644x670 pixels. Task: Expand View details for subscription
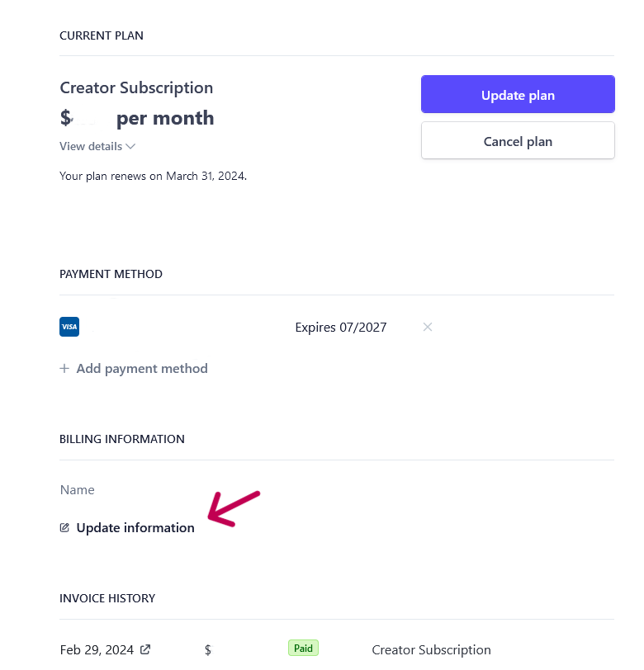[97, 147]
